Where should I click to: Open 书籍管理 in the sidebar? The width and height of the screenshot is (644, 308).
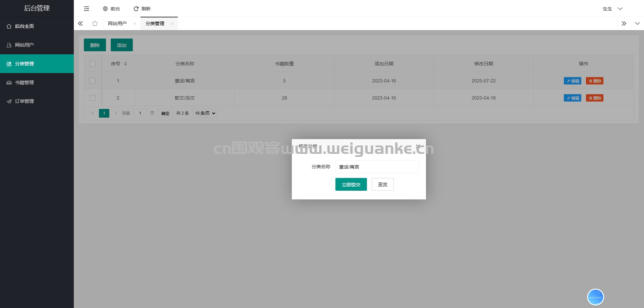[x=37, y=82]
